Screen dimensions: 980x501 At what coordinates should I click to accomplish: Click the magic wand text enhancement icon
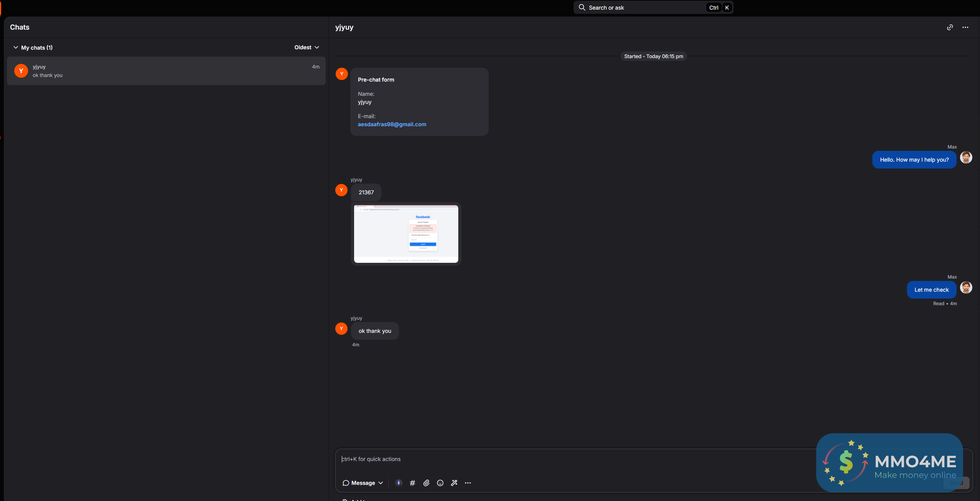tap(454, 483)
